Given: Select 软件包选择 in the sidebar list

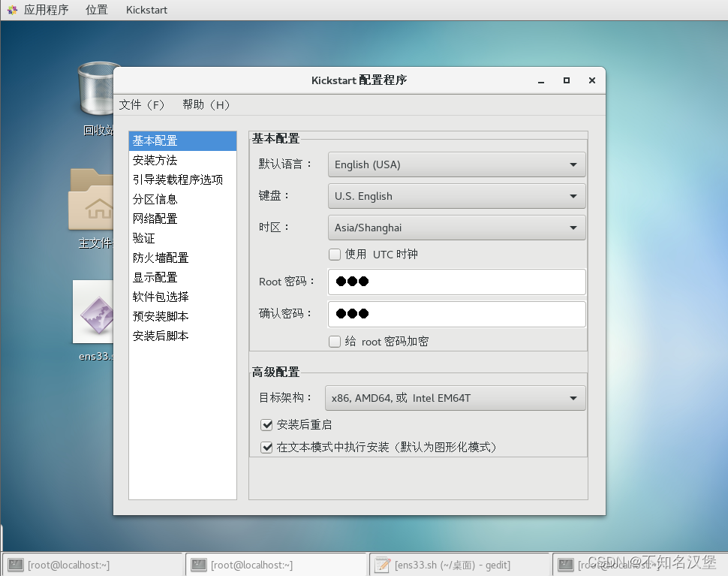Looking at the screenshot, I should click(182, 297).
